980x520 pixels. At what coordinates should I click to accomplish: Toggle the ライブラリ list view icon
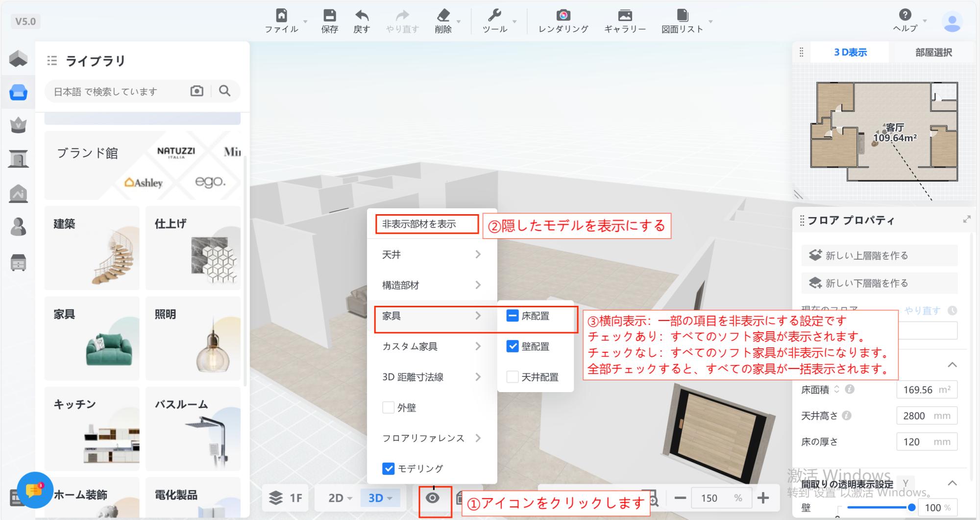pyautogui.click(x=52, y=61)
